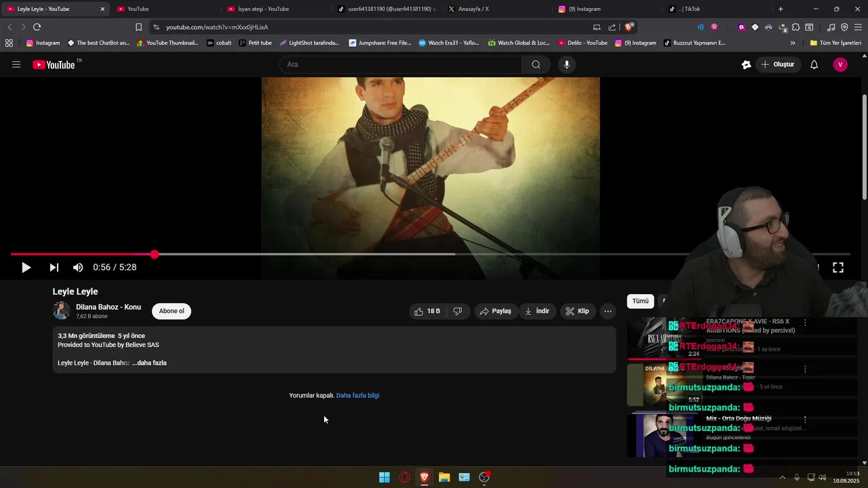The width and height of the screenshot is (868, 488).
Task: Enter fullscreen video mode
Action: (x=838, y=268)
